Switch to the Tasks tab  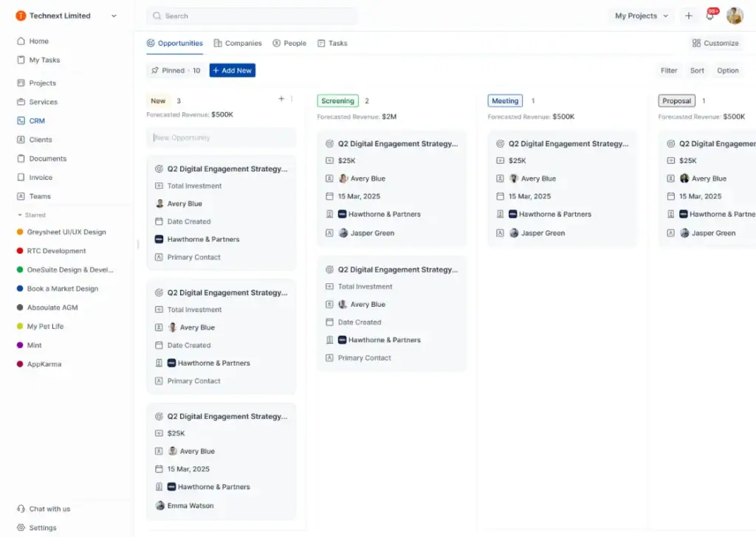tap(332, 43)
